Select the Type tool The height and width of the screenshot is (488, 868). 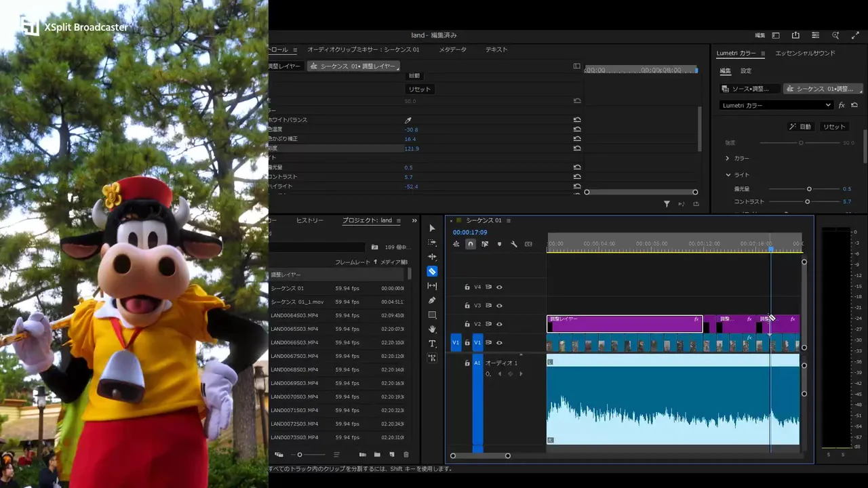(x=432, y=344)
